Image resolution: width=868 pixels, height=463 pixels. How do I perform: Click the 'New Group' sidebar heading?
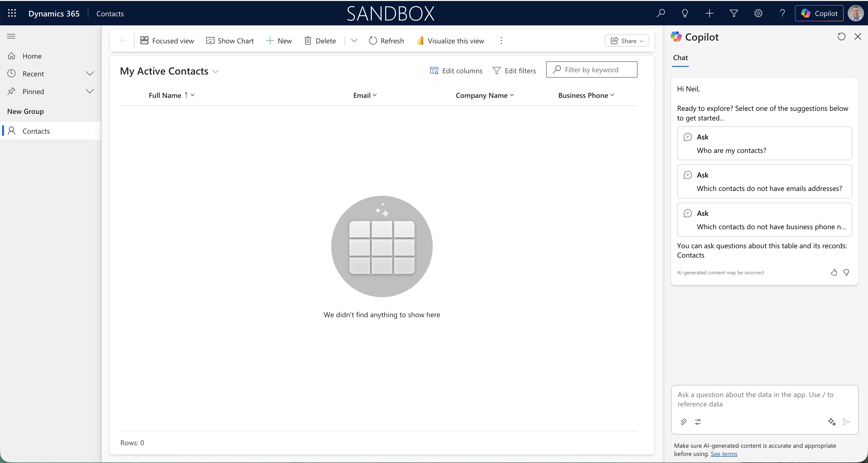[26, 111]
